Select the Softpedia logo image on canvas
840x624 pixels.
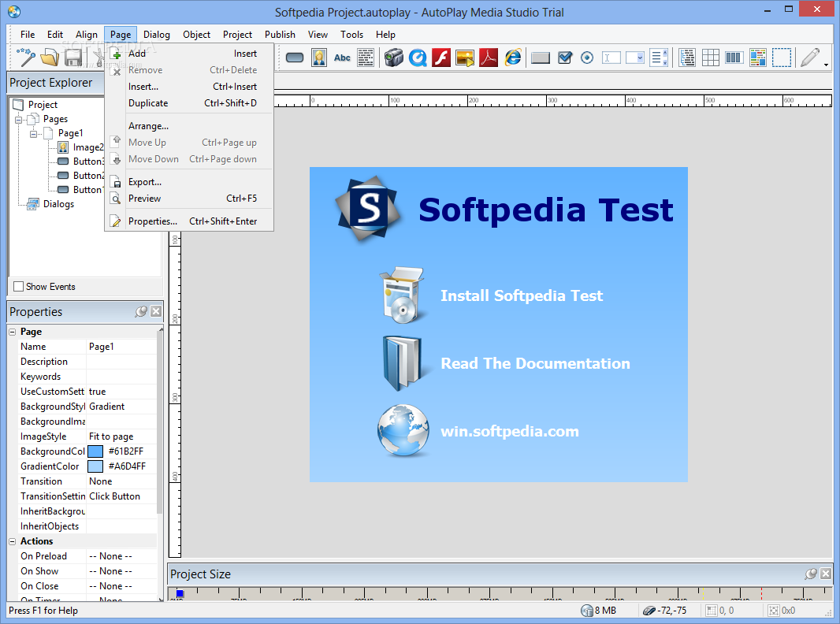pos(368,209)
